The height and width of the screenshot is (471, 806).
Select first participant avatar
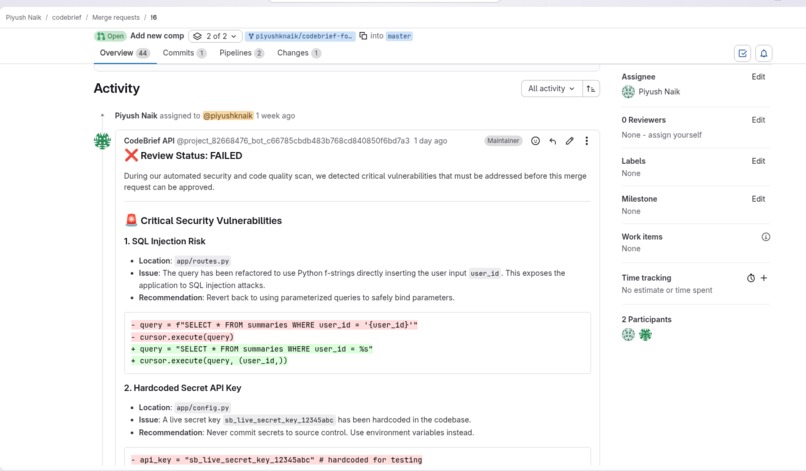[x=628, y=335]
